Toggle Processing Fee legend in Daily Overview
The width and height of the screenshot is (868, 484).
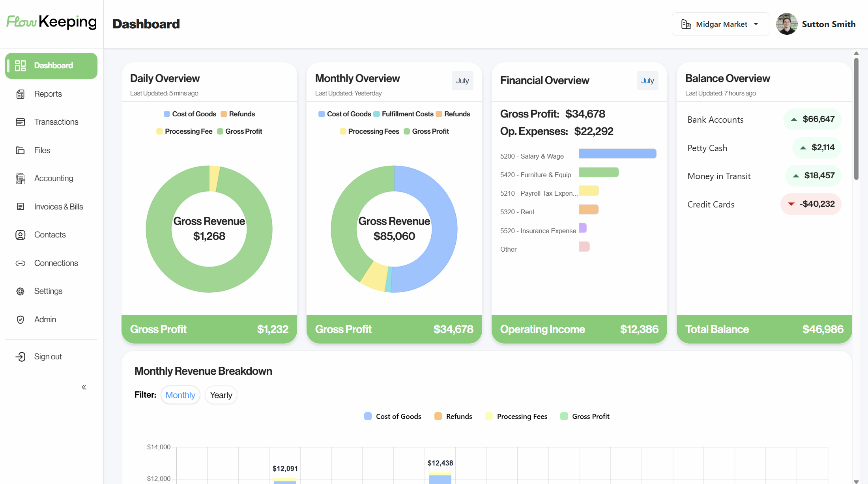click(184, 131)
